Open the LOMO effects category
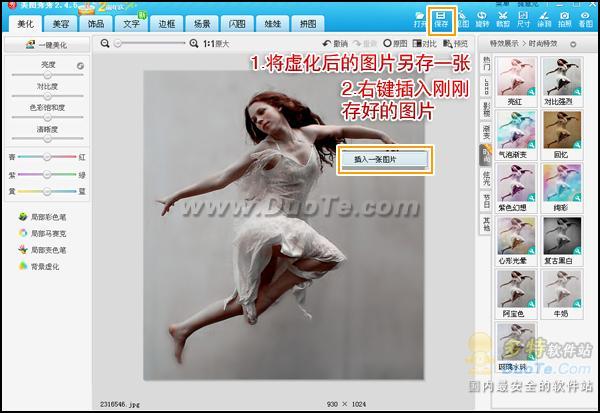Viewport: 600px width, 413px height. pyautogui.click(x=486, y=86)
